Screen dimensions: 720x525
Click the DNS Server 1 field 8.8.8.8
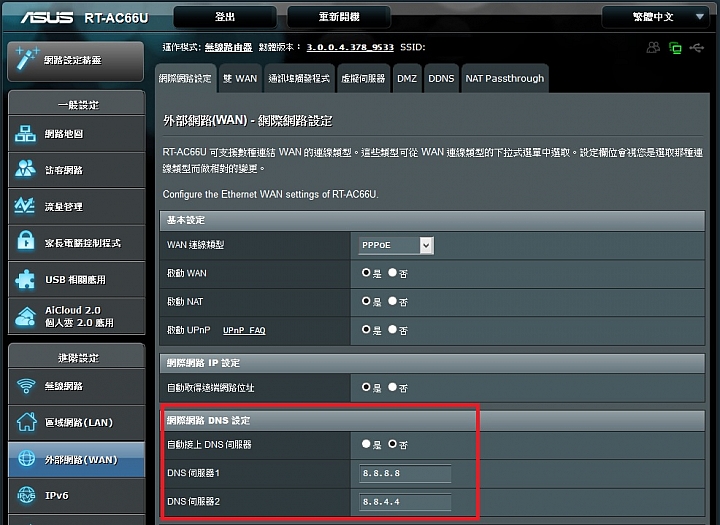pyautogui.click(x=405, y=473)
